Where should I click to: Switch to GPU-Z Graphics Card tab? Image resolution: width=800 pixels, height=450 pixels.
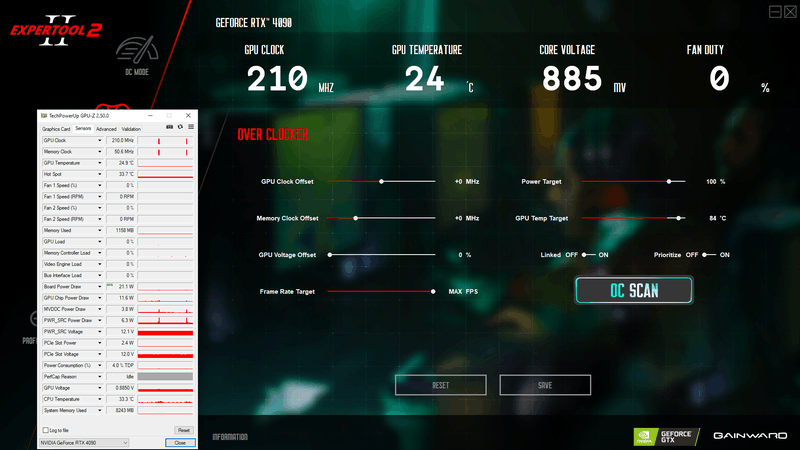click(x=56, y=129)
